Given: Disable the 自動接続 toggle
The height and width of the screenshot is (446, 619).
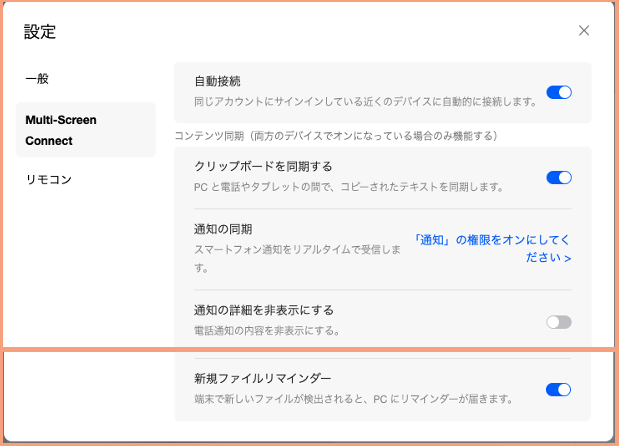Looking at the screenshot, I should click(x=558, y=92).
